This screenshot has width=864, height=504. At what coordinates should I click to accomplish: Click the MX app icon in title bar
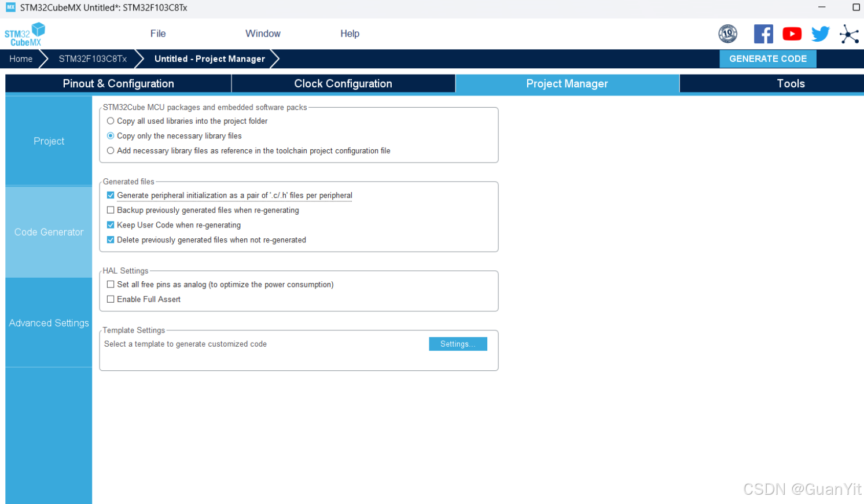(x=10, y=8)
